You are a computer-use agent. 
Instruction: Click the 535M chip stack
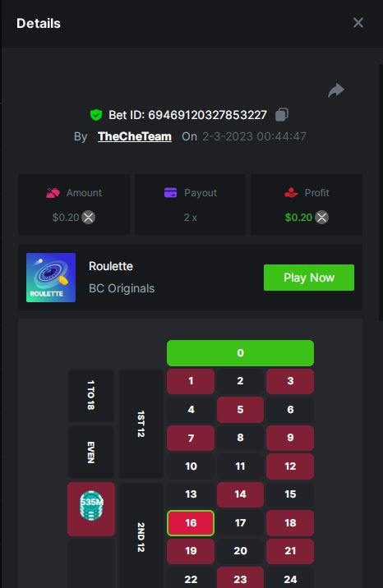tap(91, 506)
